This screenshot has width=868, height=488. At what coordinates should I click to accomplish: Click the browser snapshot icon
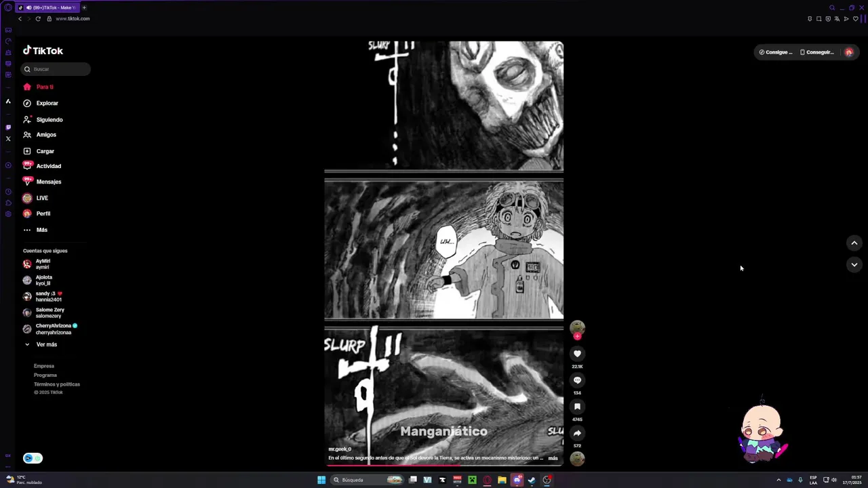tap(818, 19)
